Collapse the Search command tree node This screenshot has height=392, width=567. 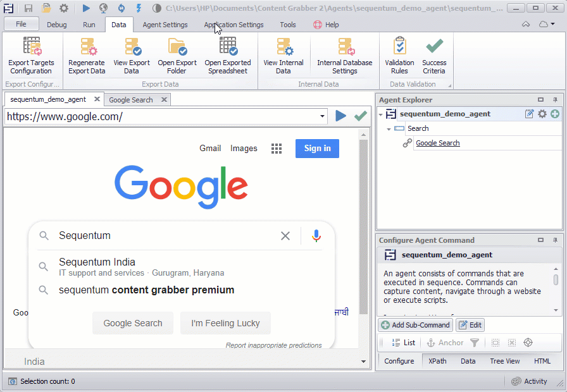click(389, 129)
